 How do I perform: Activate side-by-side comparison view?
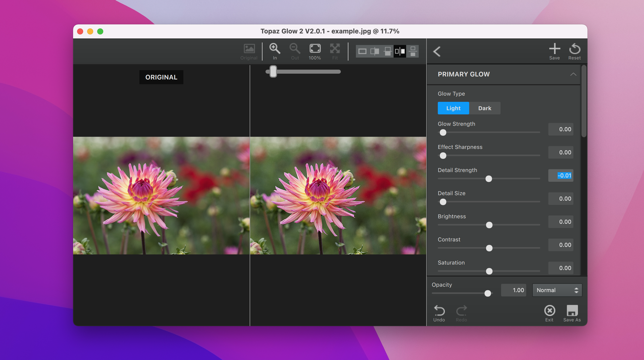coord(400,52)
